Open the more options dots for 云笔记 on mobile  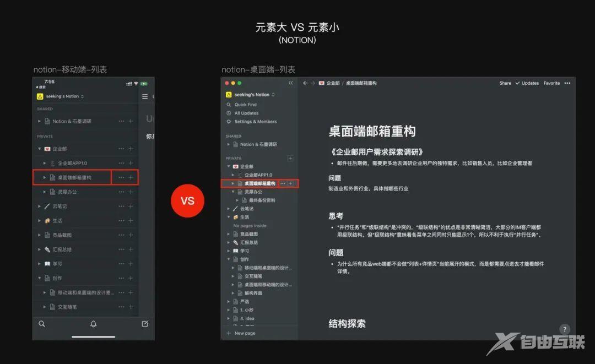(121, 207)
